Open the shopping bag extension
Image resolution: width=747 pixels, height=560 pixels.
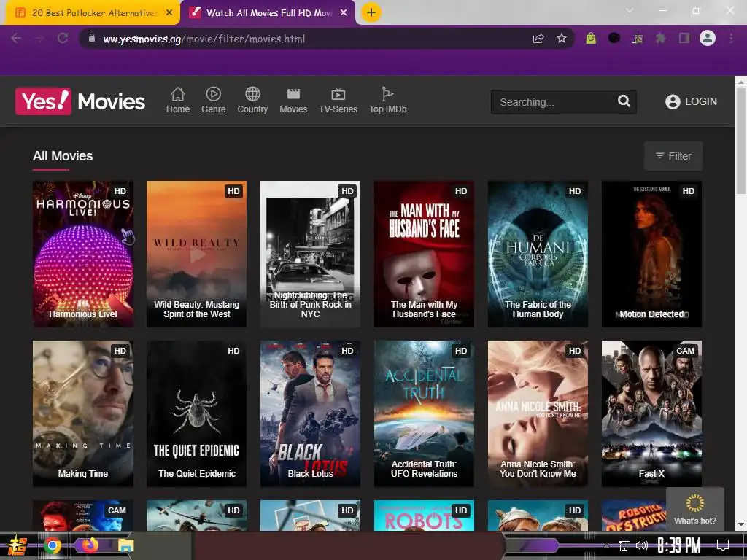click(x=591, y=38)
